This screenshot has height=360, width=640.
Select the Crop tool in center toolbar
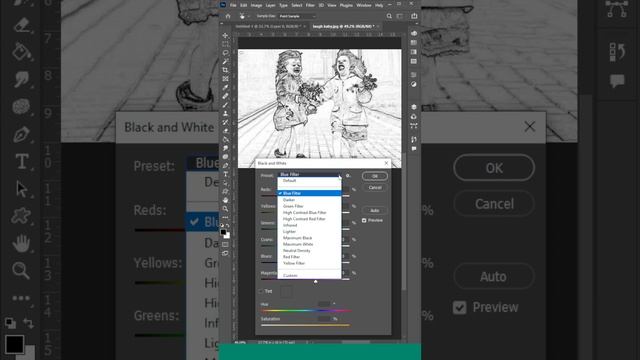(225, 70)
